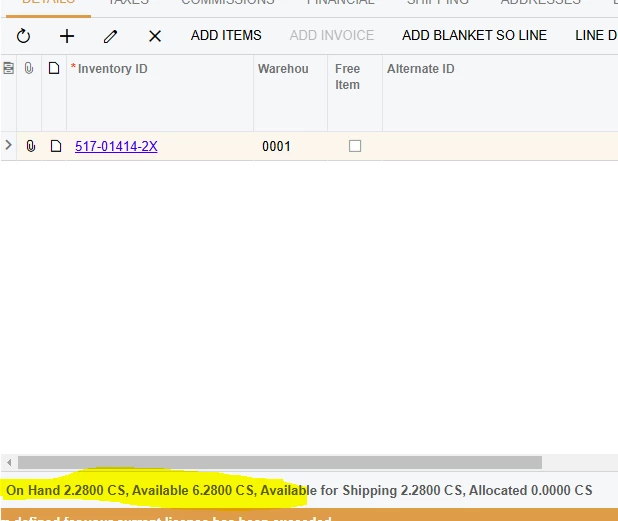This screenshot has height=521, width=618.
Task: Click Allocated 0.0000 CS status text
Action: pos(531,490)
